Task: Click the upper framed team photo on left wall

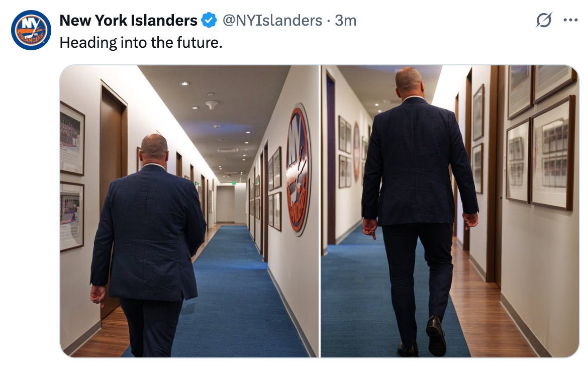Action: click(x=72, y=138)
